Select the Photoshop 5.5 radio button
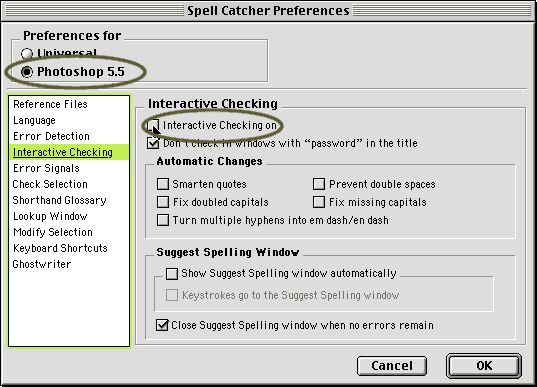The width and height of the screenshot is (537, 387). click(x=27, y=72)
